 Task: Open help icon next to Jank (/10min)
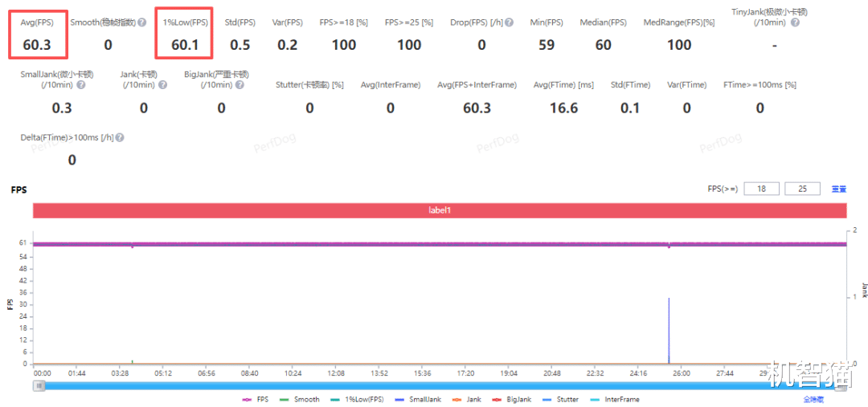click(x=162, y=84)
